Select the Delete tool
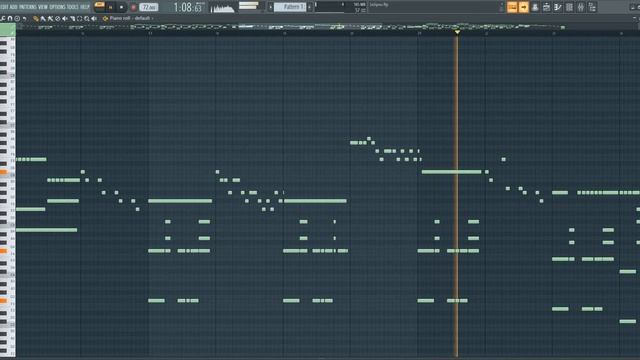 click(x=58, y=18)
